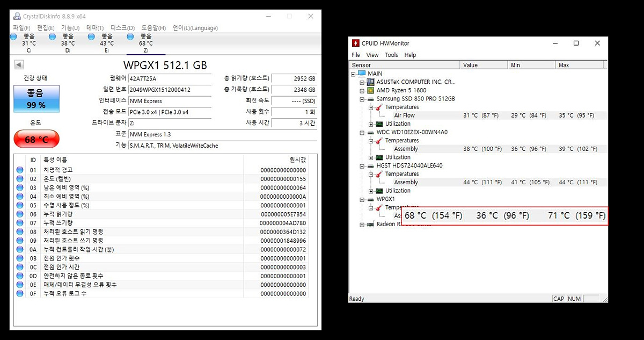Click the status circle for attribute ID 0D
Viewport: 644px width, 340px height.
(20, 276)
